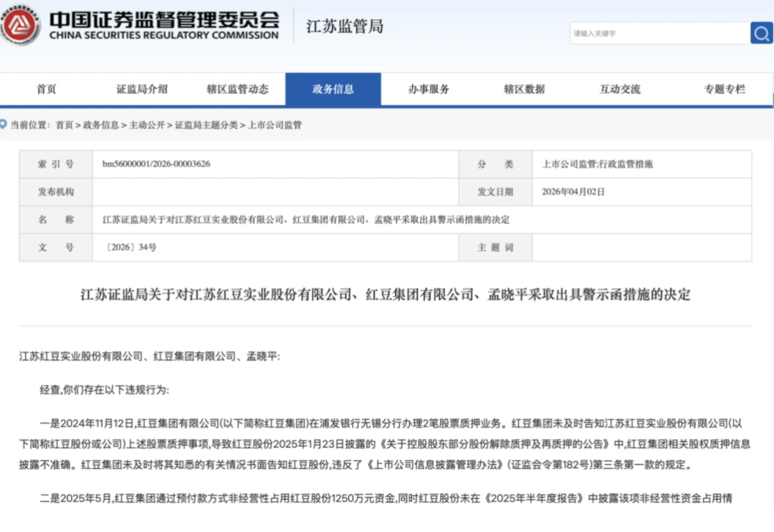Screen dimensions: 774x532
Task: Click 政务信息 link in the breadcrumb
Action: point(101,125)
